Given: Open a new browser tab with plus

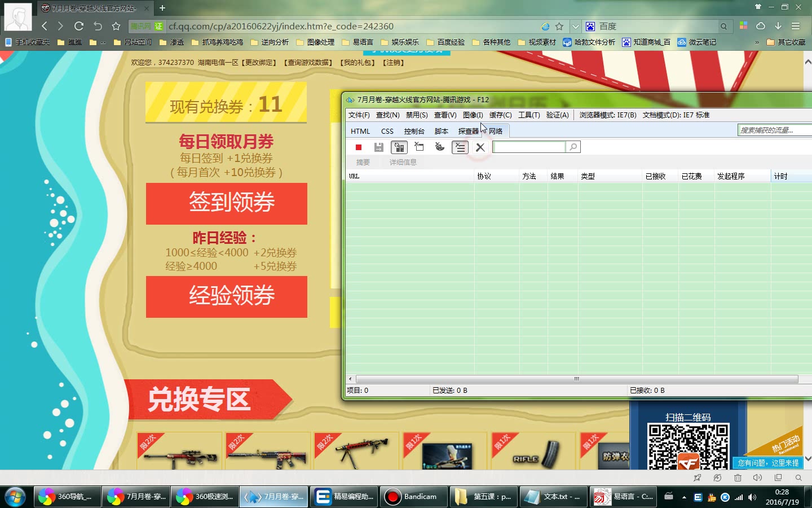Looking at the screenshot, I should 162,8.
